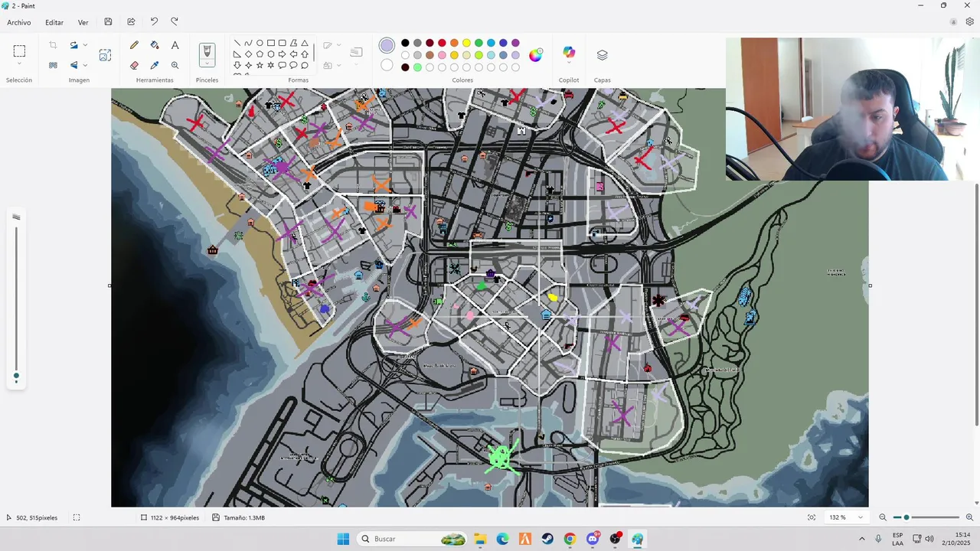Screen dimensions: 980x551
Task: Click the Share icon
Action: 131,22
